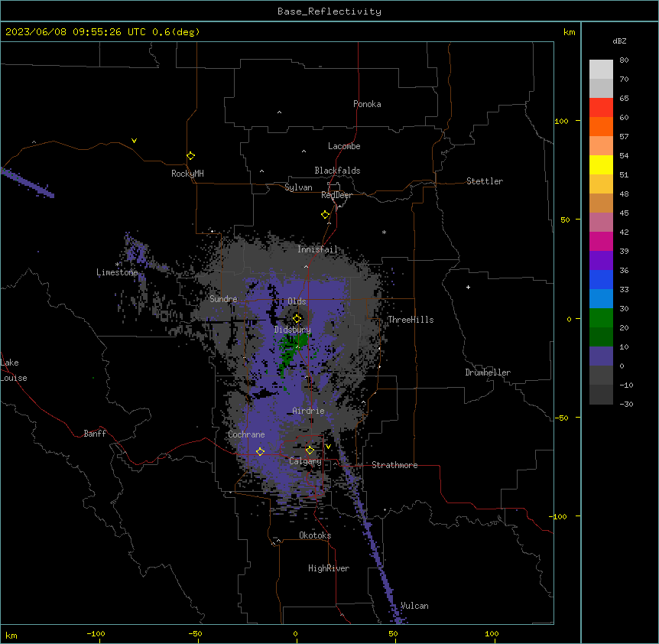Image resolution: width=659 pixels, height=644 pixels.
Task: Click the 2023/06/08 09:55:26 UTC timestamp
Action: pos(76,32)
